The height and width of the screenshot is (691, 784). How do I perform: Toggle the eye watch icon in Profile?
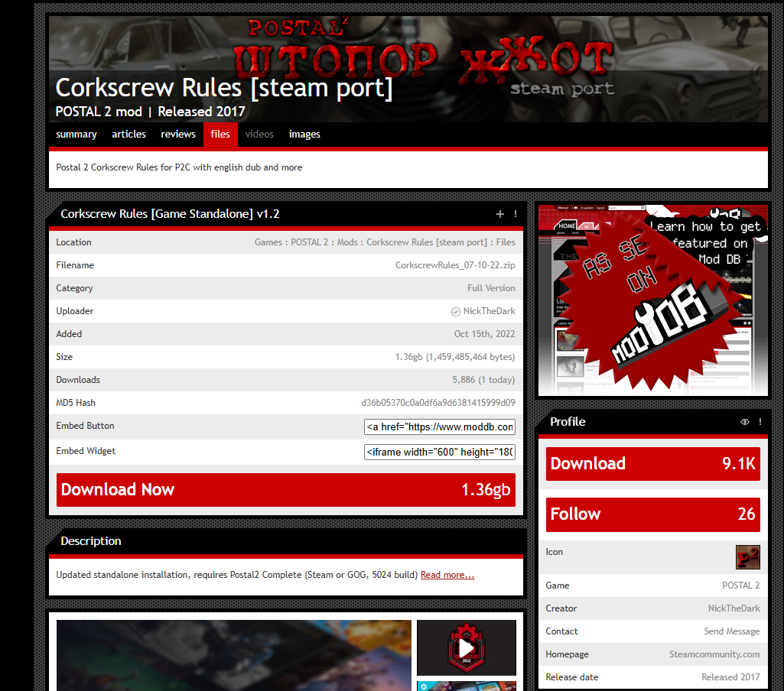[x=744, y=422]
